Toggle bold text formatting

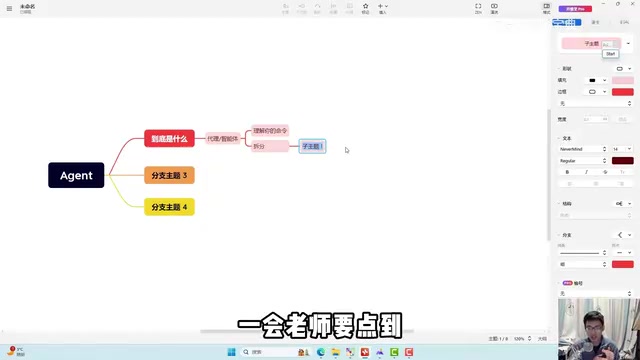point(567,172)
